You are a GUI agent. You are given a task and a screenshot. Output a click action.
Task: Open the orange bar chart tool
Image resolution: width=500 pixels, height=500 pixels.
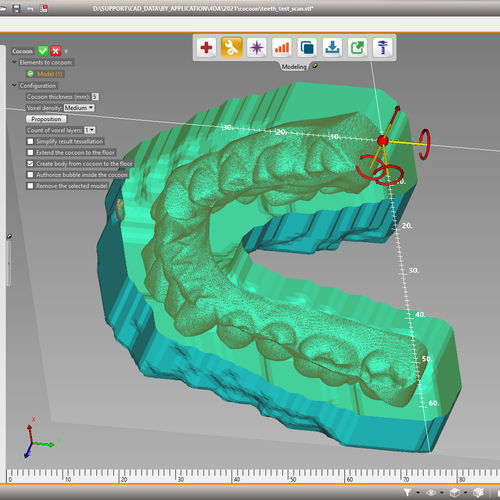tap(282, 47)
